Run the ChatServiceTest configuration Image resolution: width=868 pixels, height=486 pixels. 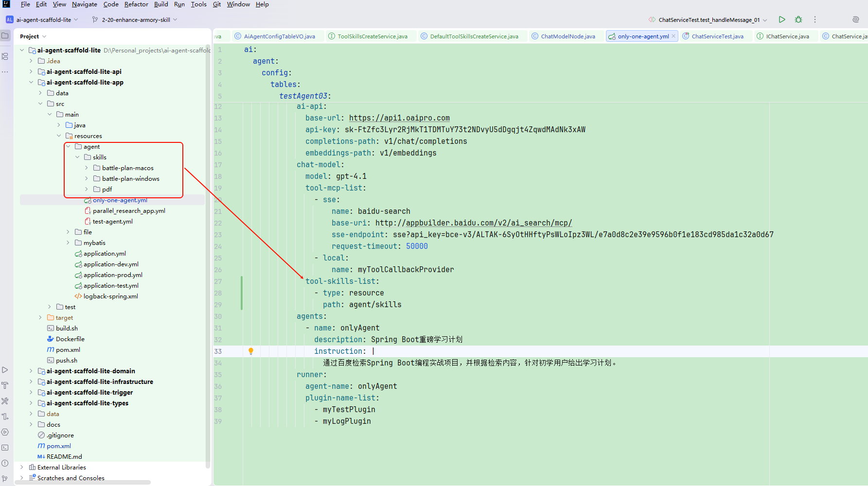pos(782,19)
